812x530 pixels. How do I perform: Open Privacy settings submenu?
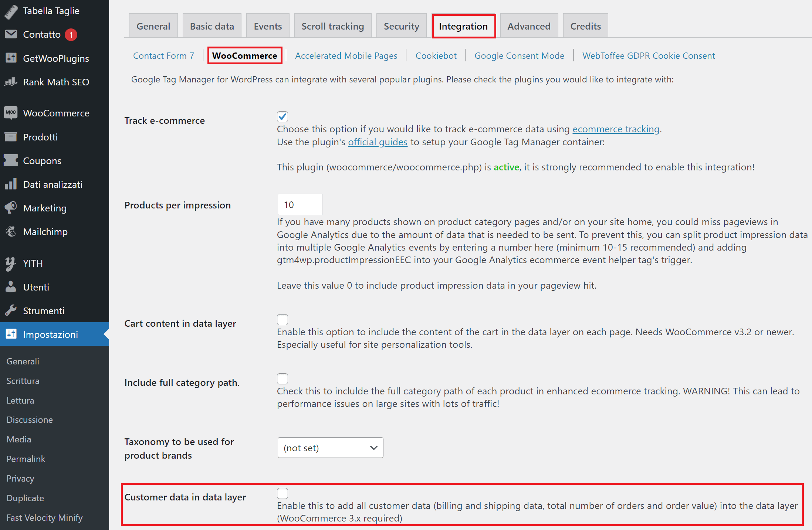20,478
